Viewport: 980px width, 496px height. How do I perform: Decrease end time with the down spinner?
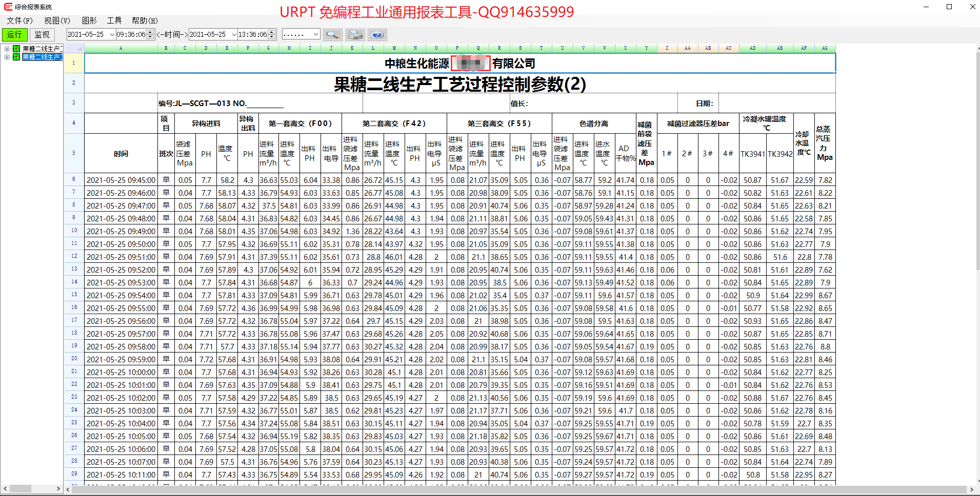pyautogui.click(x=272, y=37)
